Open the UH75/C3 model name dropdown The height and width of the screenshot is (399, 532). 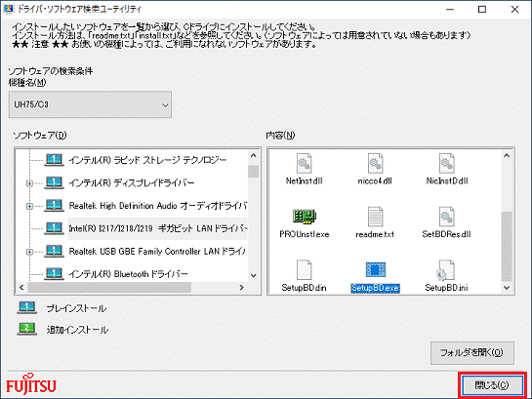90,104
